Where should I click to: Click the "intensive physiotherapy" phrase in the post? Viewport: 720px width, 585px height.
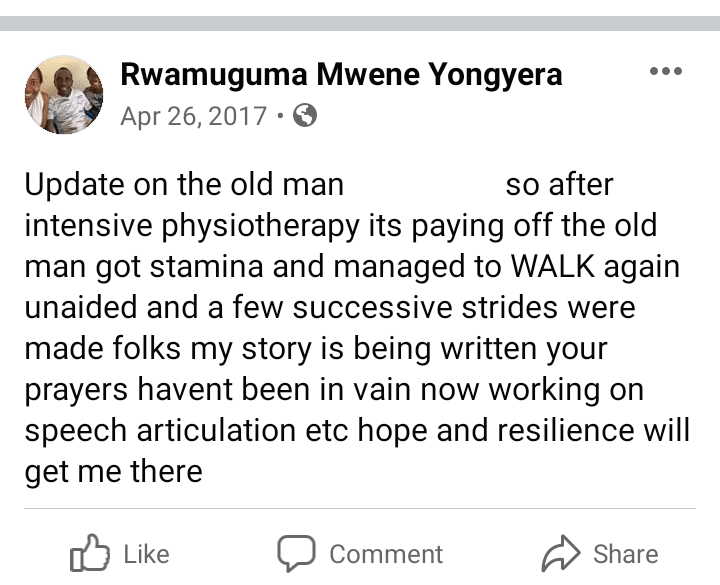click(191, 226)
